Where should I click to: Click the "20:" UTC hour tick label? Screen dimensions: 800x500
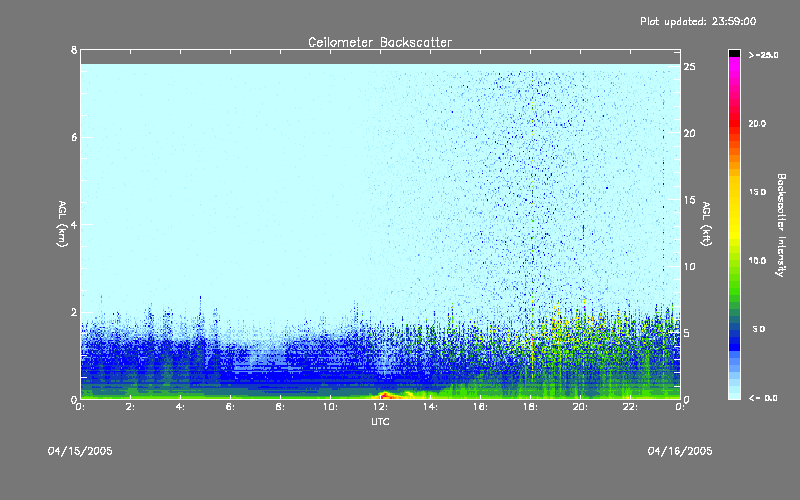(580, 407)
